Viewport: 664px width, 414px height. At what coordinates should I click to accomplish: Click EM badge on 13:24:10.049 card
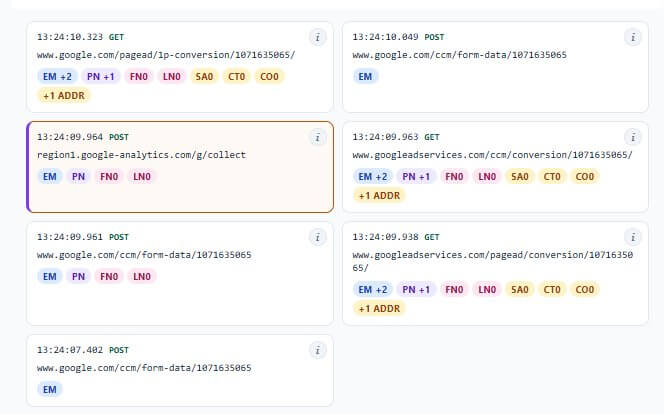tap(365, 77)
